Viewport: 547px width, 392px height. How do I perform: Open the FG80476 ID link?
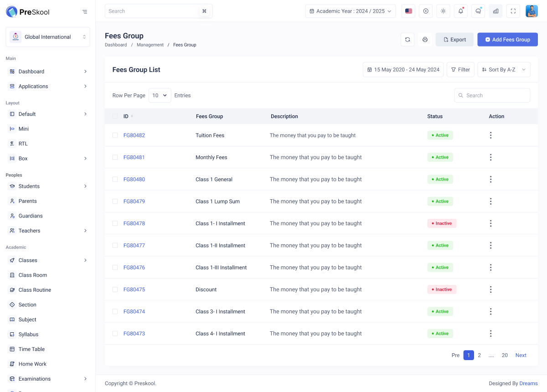[x=134, y=268]
